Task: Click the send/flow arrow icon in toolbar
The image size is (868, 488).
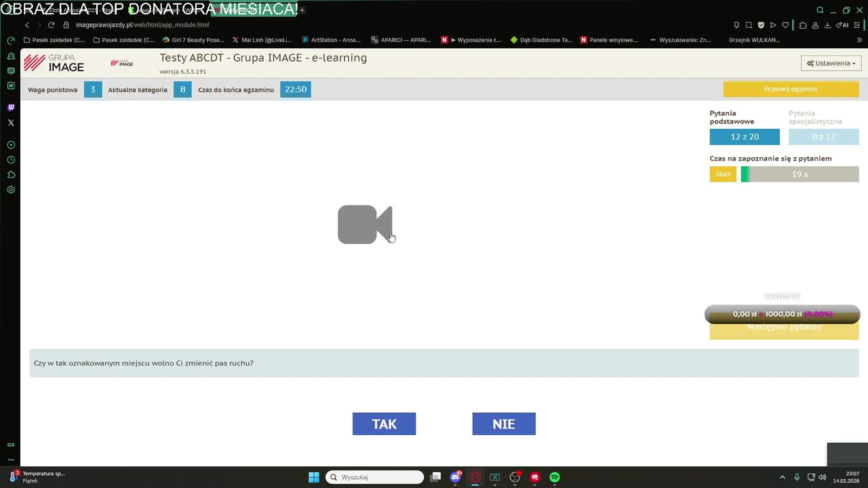Action: (x=773, y=25)
